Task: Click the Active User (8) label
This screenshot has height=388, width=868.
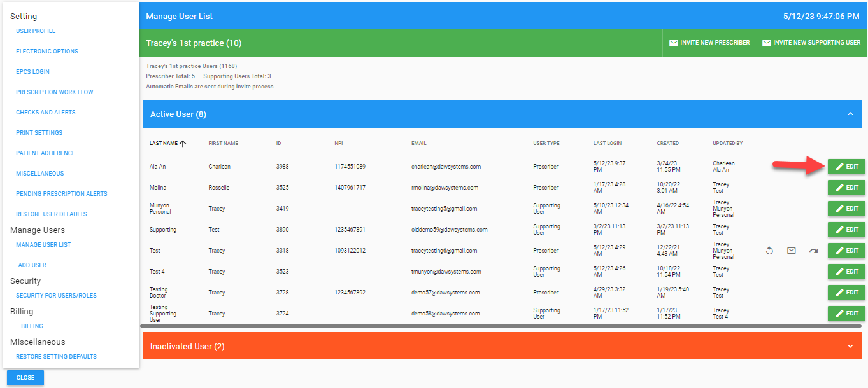Action: pyautogui.click(x=178, y=114)
